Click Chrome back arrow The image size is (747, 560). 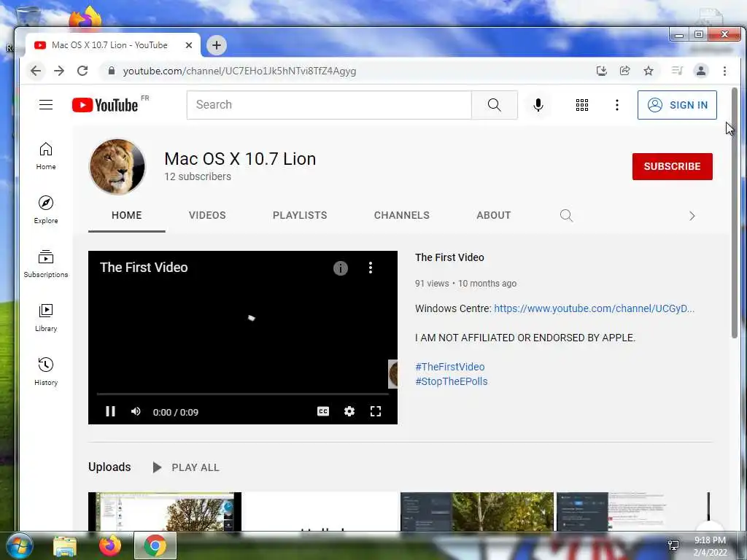pos(36,71)
